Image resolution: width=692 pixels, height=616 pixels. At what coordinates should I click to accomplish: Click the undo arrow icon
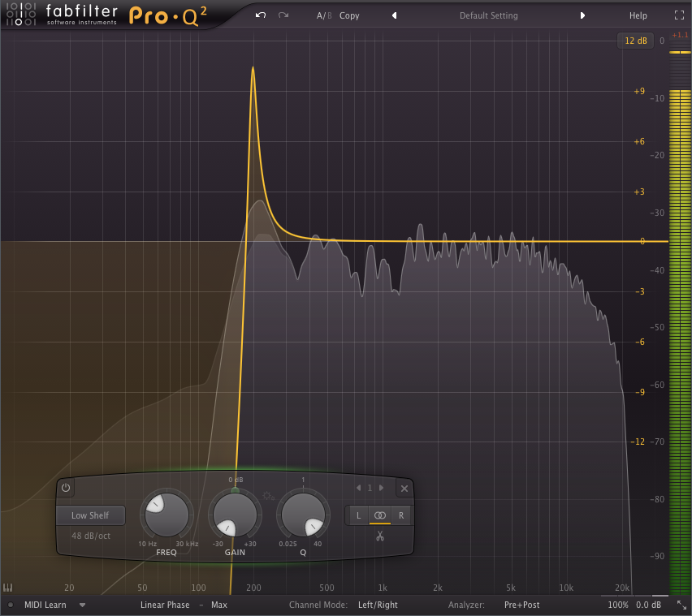pos(260,15)
